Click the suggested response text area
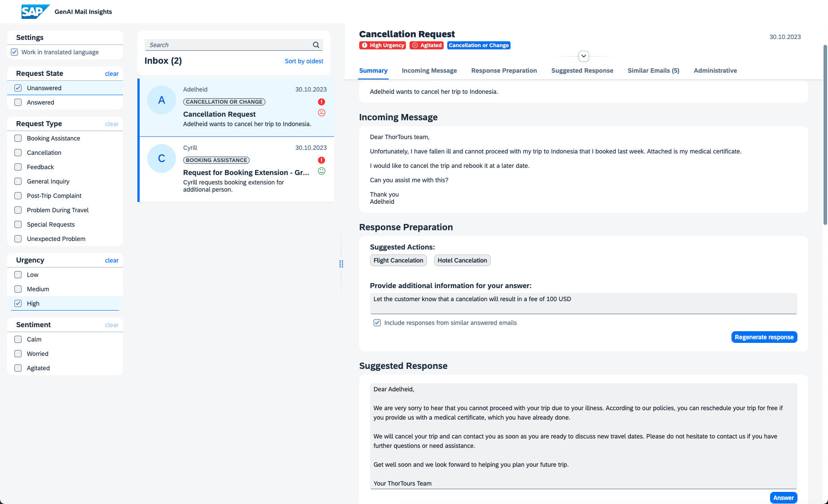Screen dimensions: 828x504 click(583, 436)
